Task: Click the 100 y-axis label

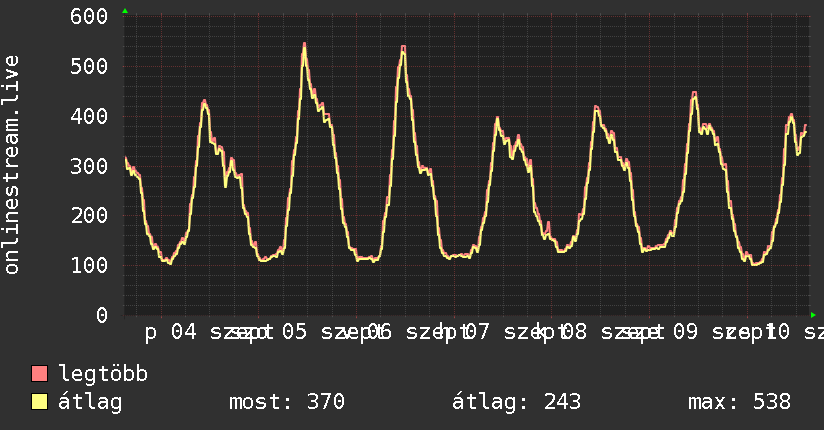Action: 89,265
